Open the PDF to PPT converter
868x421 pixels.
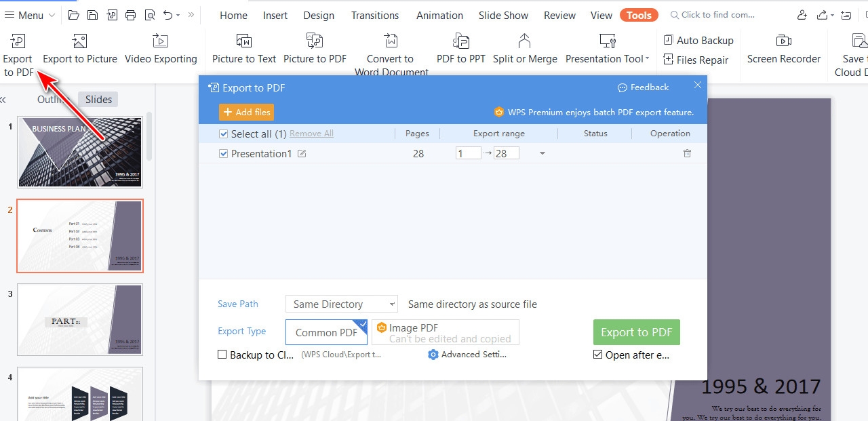click(461, 49)
